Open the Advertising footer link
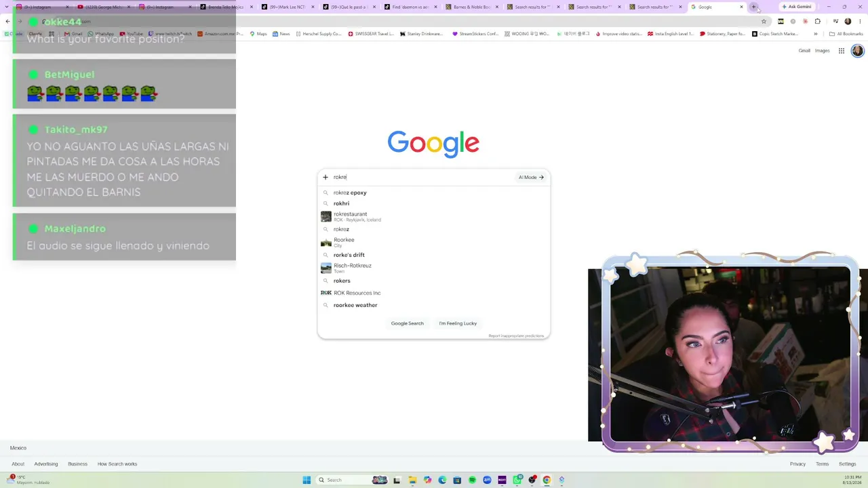 pos(46,464)
